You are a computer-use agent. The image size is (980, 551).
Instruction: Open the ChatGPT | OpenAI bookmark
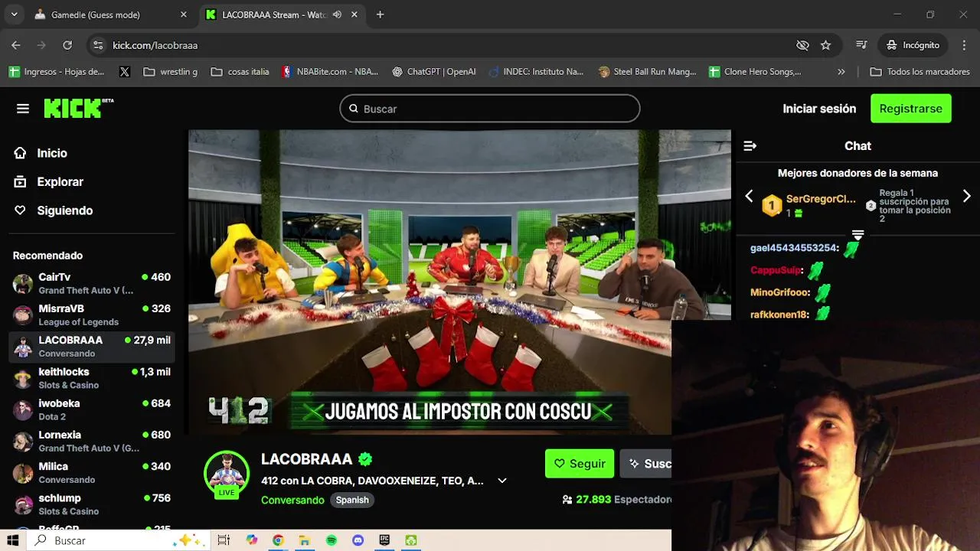click(434, 72)
